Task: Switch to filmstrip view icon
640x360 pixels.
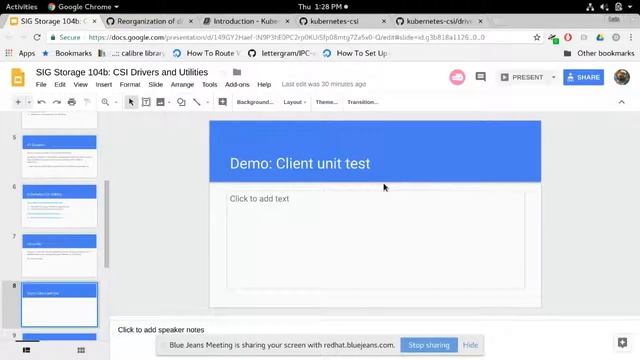Action: coord(27,350)
